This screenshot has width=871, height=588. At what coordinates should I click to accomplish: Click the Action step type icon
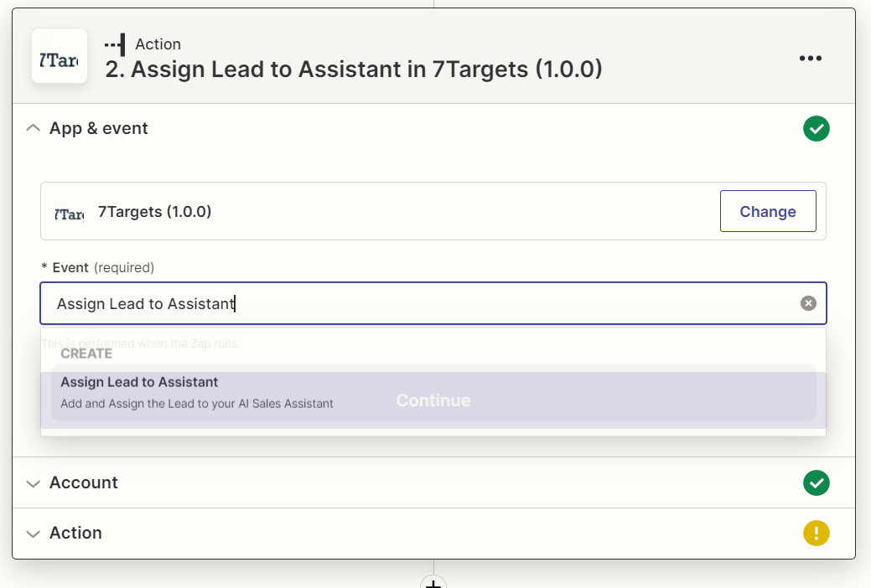pos(115,44)
